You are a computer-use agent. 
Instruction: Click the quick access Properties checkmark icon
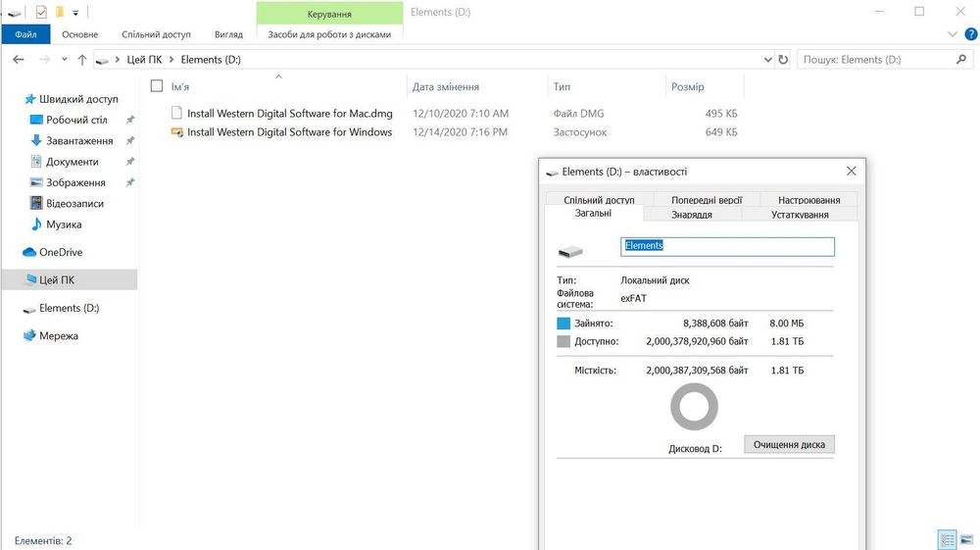pos(41,12)
